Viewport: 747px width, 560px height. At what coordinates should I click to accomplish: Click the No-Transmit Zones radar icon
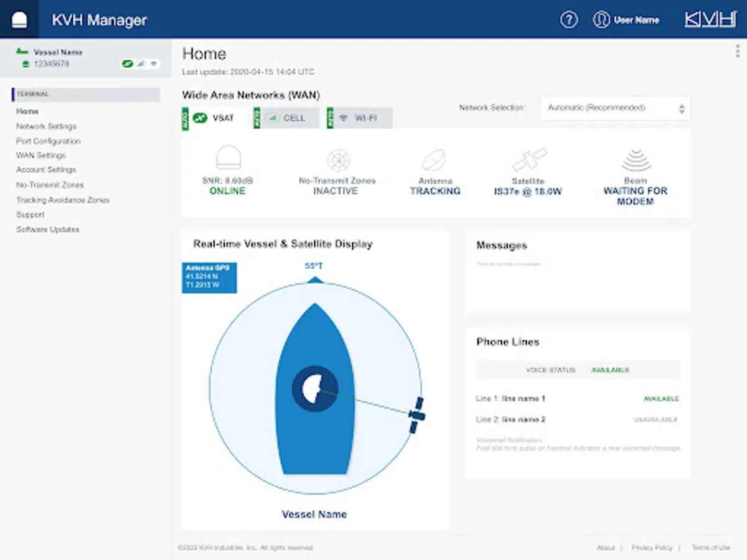(x=338, y=161)
